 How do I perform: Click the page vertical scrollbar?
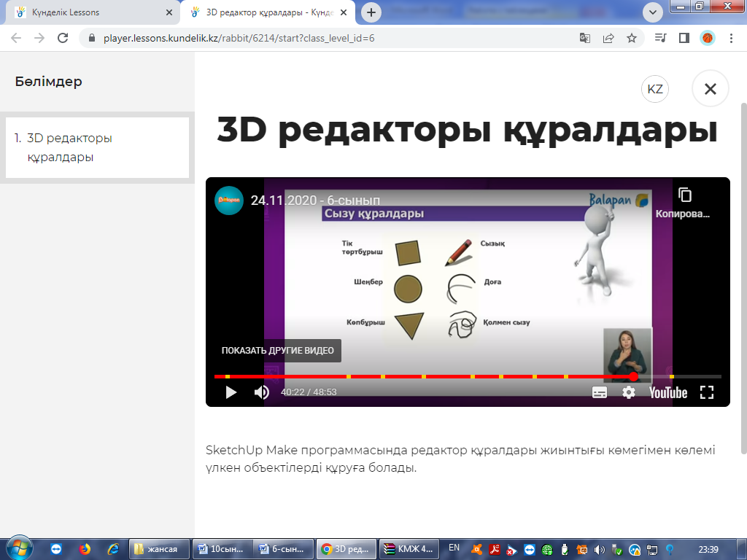(743, 279)
